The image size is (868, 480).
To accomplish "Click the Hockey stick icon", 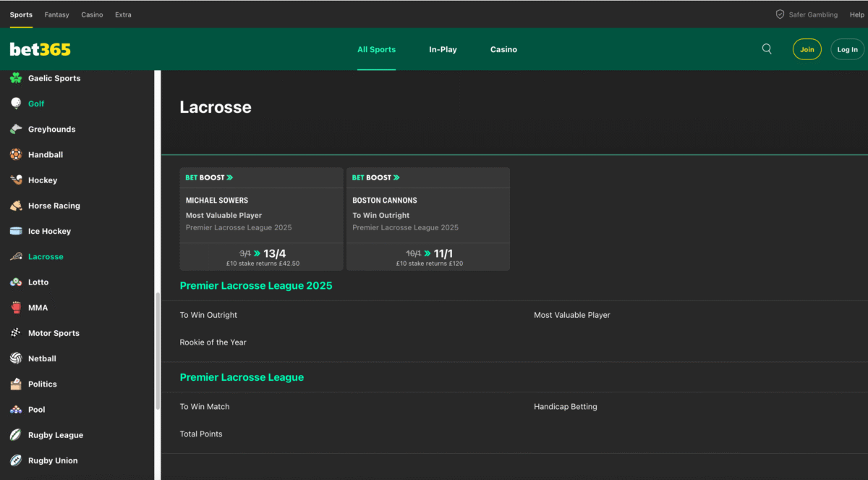I will point(16,180).
